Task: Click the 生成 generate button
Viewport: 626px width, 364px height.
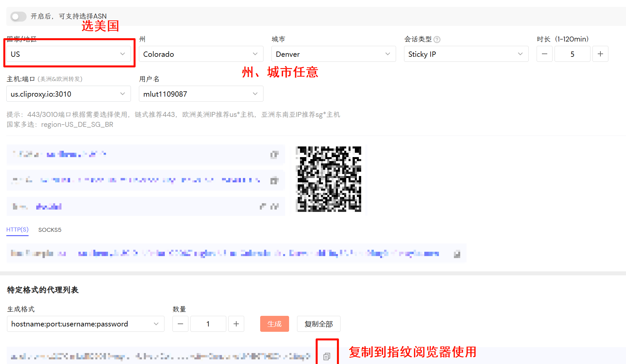Action: tap(274, 324)
